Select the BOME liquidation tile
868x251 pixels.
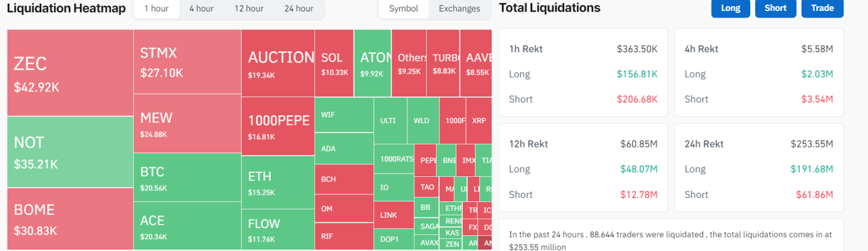pyautogui.click(x=70, y=218)
